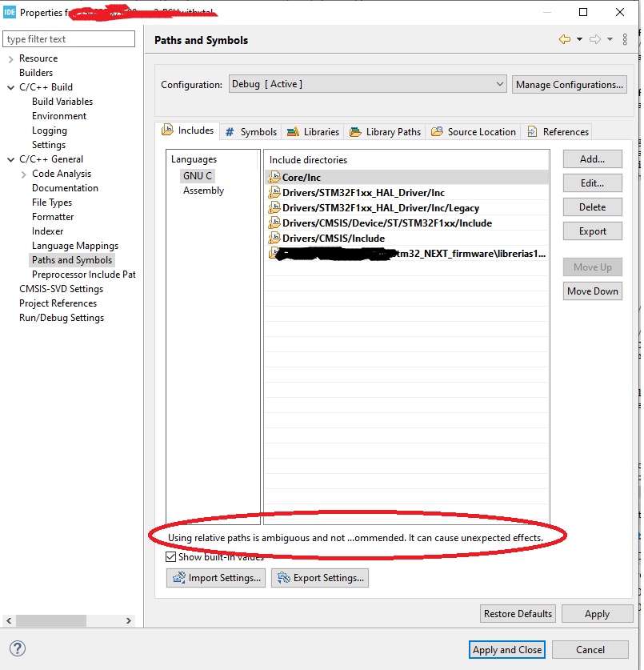Collapse the C/C++ Build tree node

coord(11,87)
